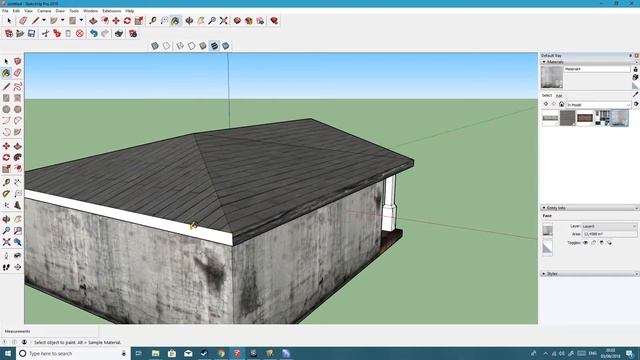This screenshot has width=640, height=360.
Task: Click the material name field
Action: click(x=597, y=69)
